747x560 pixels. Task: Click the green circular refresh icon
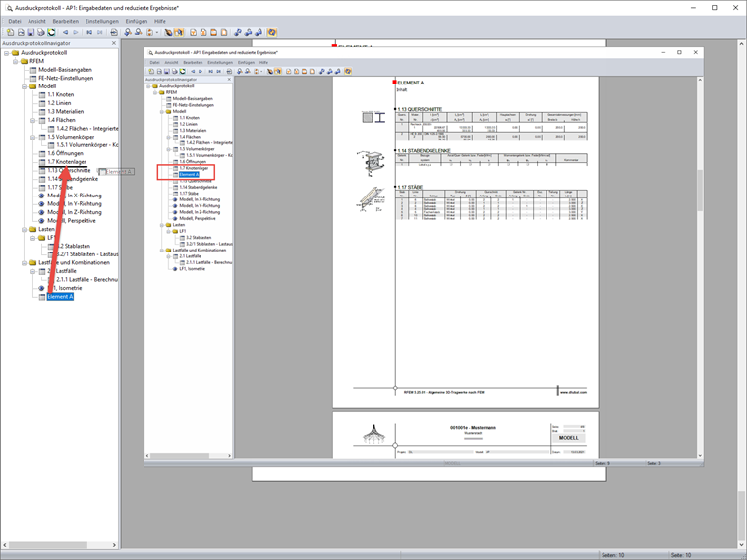51,32
